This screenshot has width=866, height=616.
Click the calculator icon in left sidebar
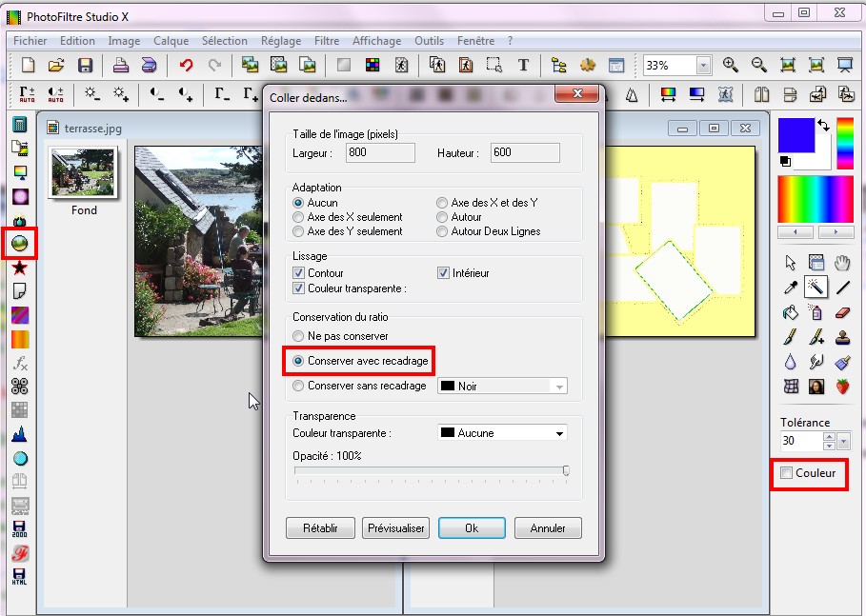(20, 124)
